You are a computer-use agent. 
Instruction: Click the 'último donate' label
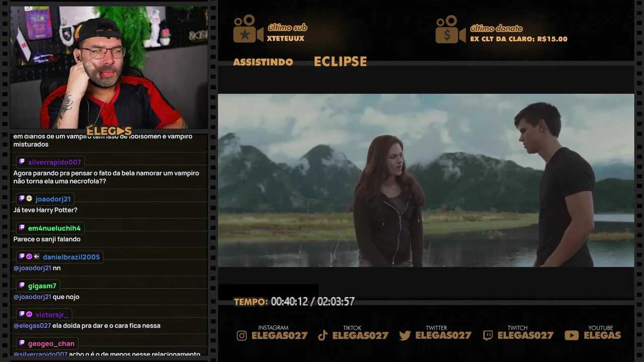[496, 29]
